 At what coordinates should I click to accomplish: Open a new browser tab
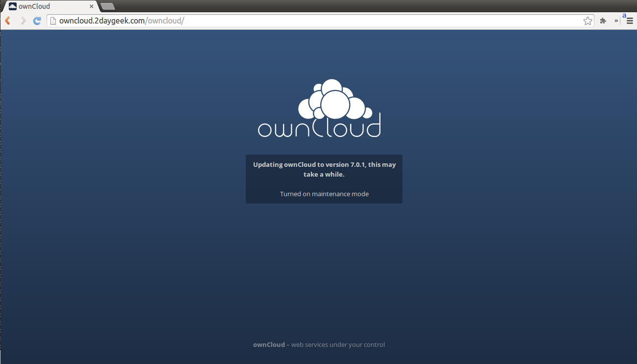(x=107, y=6)
